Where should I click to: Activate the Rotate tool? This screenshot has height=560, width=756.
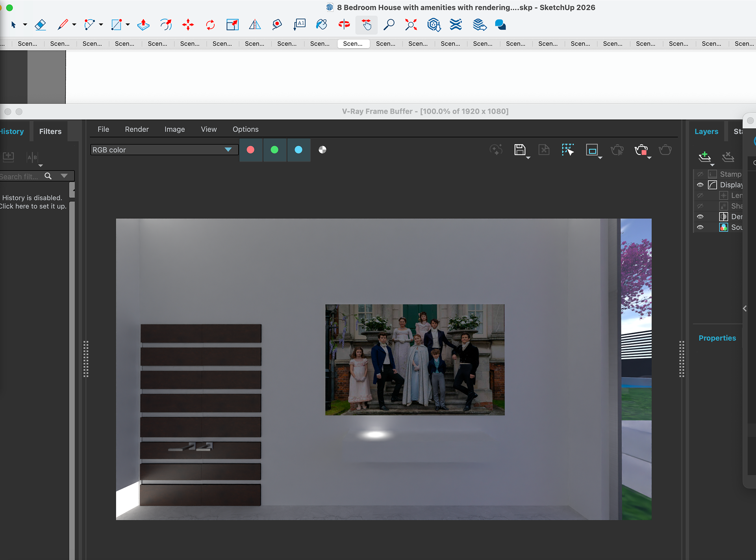click(210, 25)
